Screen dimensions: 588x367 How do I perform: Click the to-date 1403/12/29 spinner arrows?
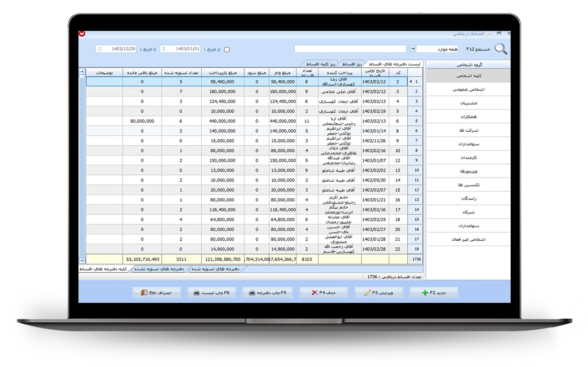99,49
